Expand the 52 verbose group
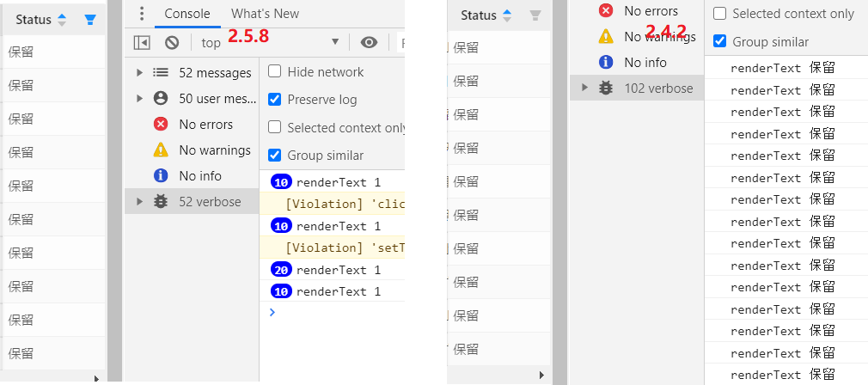 click(139, 201)
